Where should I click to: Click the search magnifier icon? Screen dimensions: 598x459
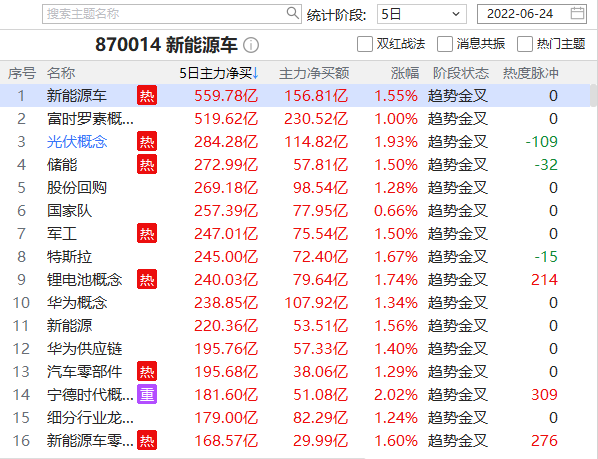[293, 13]
